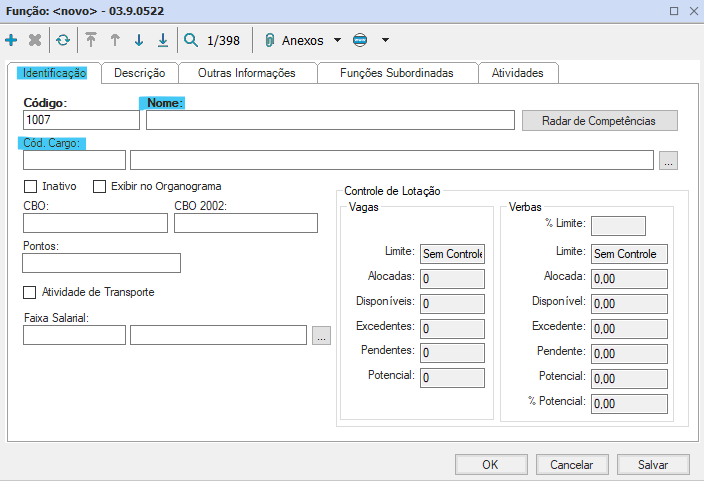Open Cód. Cargo lookup ellipsis button
This screenshot has height=481, width=704.
click(669, 160)
